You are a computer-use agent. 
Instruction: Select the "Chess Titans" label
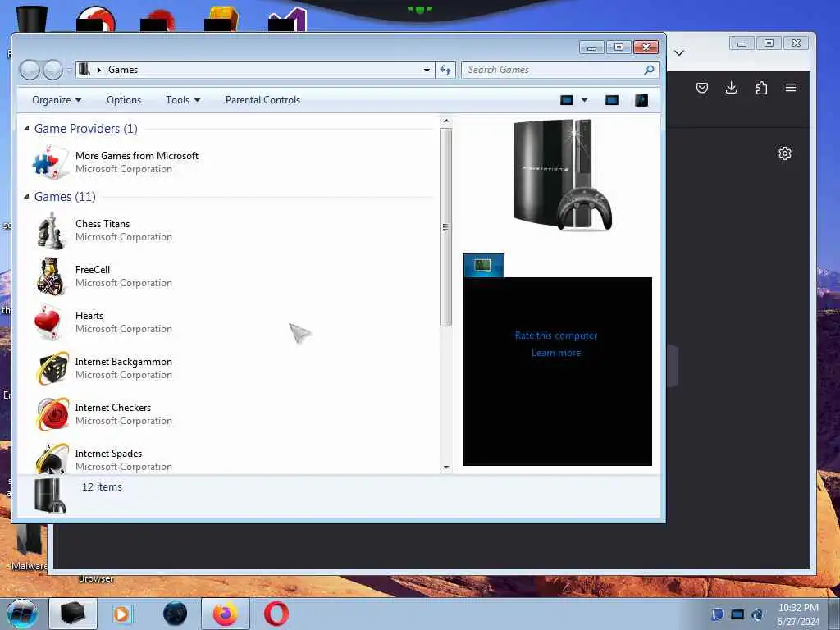[x=103, y=224]
